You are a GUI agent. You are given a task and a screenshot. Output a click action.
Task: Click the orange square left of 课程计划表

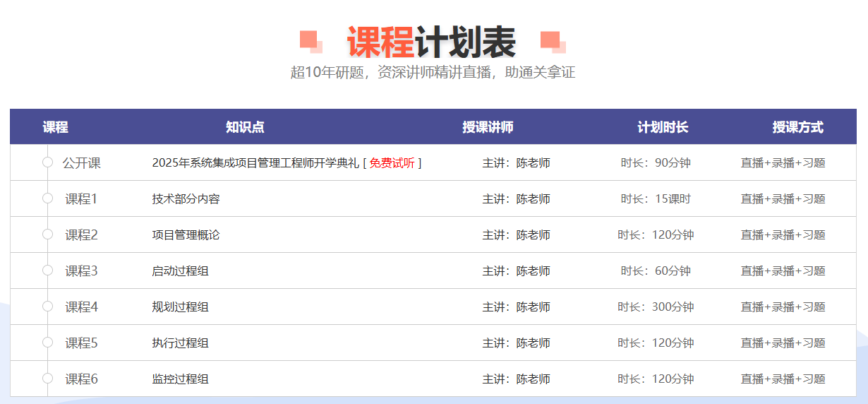[x=309, y=40]
